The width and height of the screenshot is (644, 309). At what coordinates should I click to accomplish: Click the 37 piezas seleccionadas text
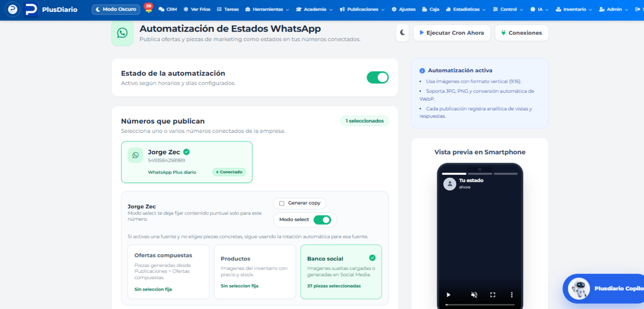pos(334,286)
